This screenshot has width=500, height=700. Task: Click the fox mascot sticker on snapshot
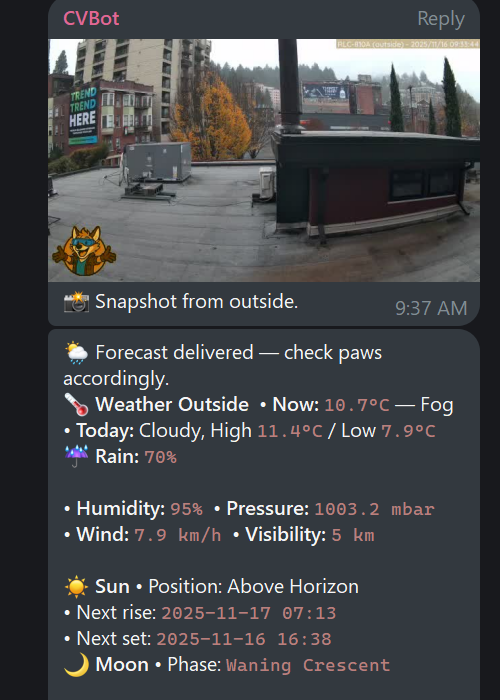click(84, 250)
